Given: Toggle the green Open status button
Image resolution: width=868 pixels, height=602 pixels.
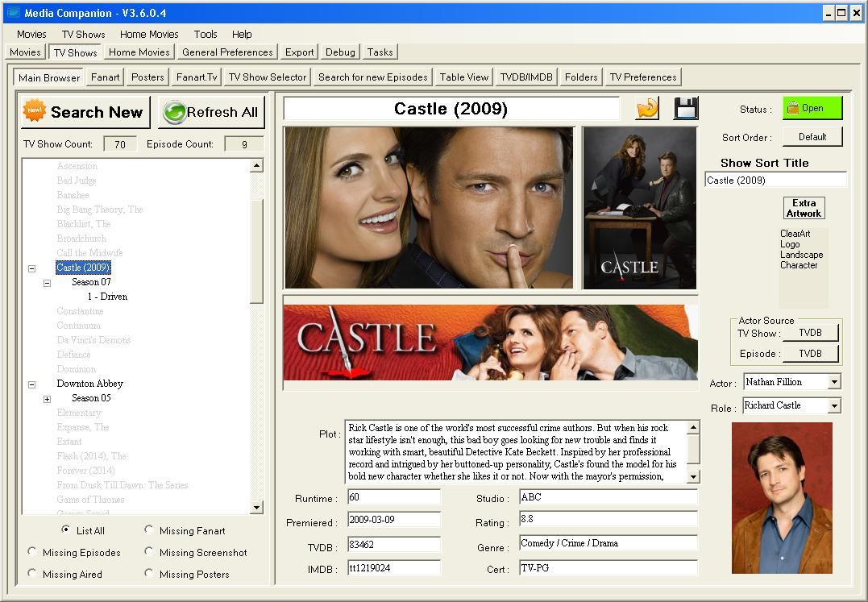Looking at the screenshot, I should click(812, 108).
